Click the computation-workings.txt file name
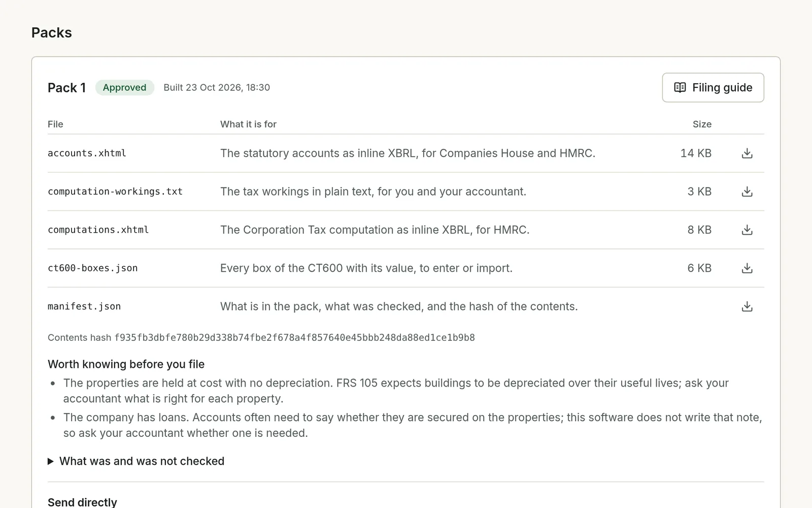812x508 pixels. (x=115, y=192)
